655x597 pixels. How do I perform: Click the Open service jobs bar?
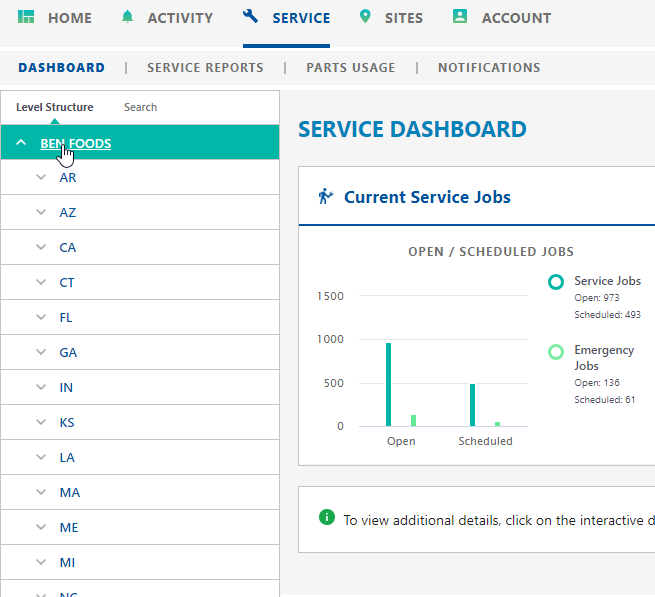[x=389, y=384]
